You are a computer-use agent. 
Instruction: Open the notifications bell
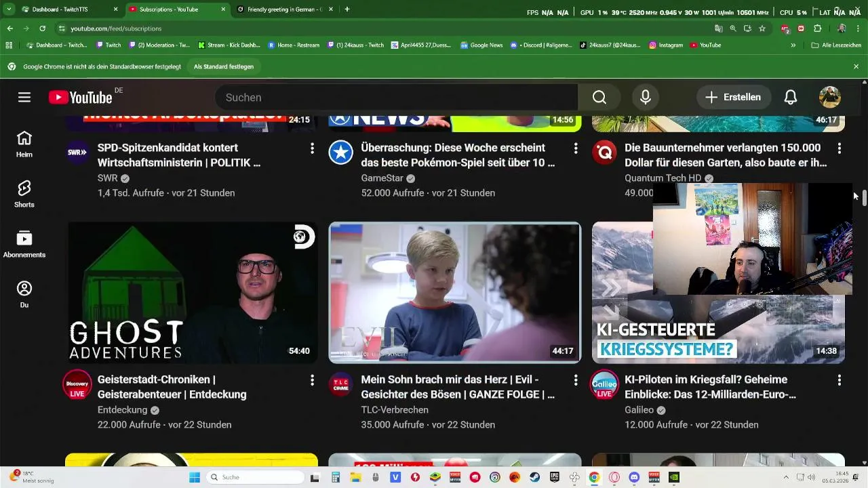(790, 97)
